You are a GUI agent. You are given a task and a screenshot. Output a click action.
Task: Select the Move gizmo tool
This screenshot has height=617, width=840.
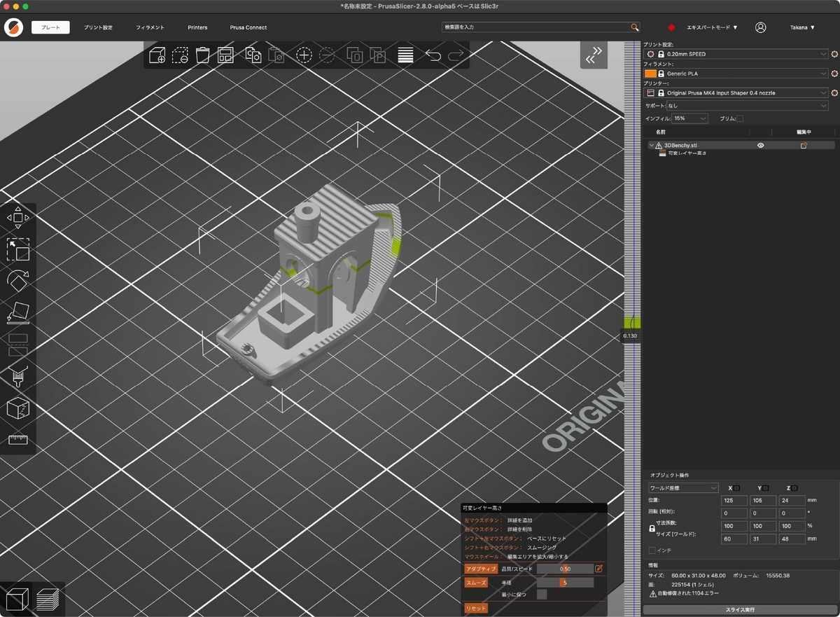(x=18, y=217)
